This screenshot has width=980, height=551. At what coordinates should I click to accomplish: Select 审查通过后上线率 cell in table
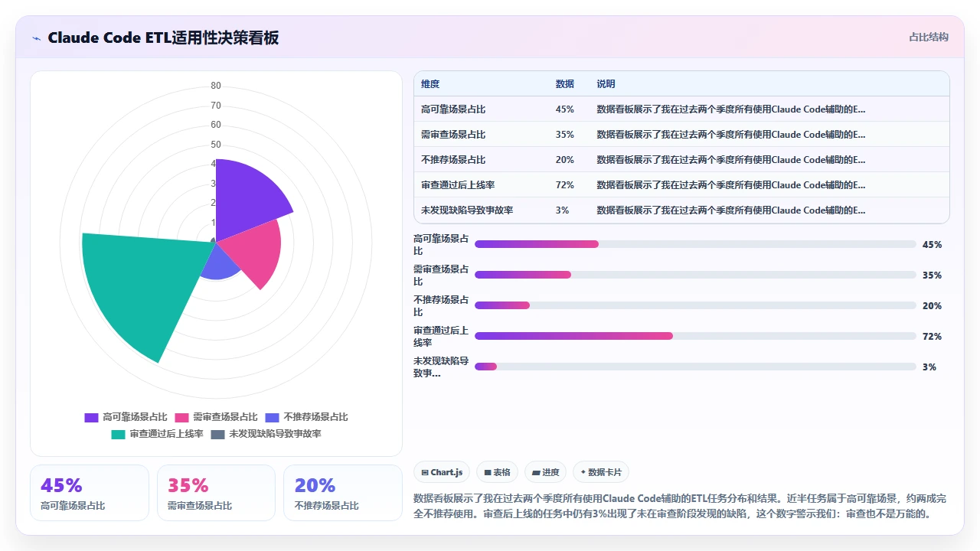coord(459,185)
